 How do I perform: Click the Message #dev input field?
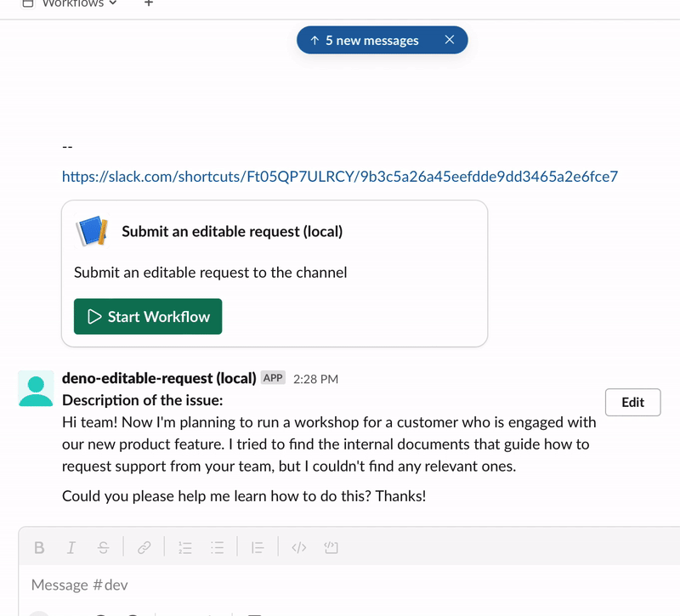tap(255, 585)
